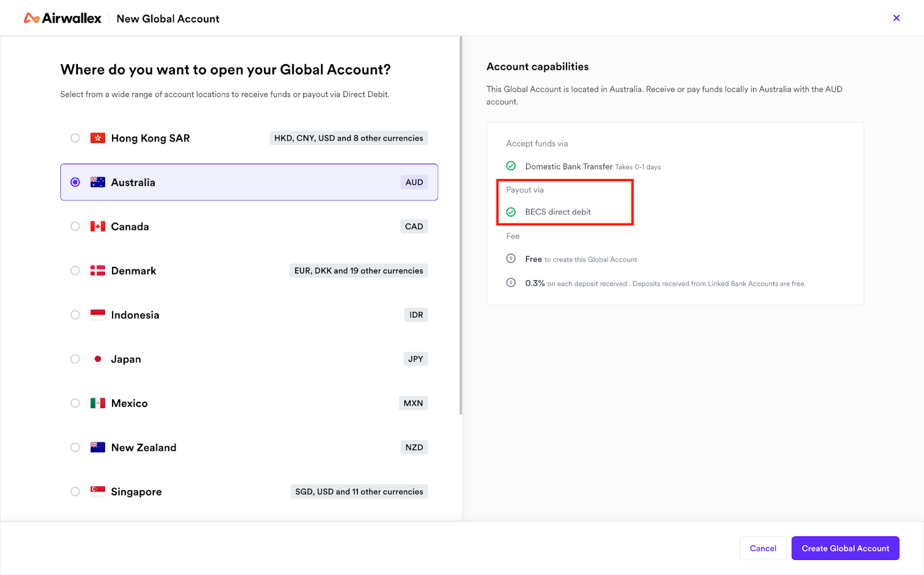Click the Denmark flag icon

pos(98,270)
